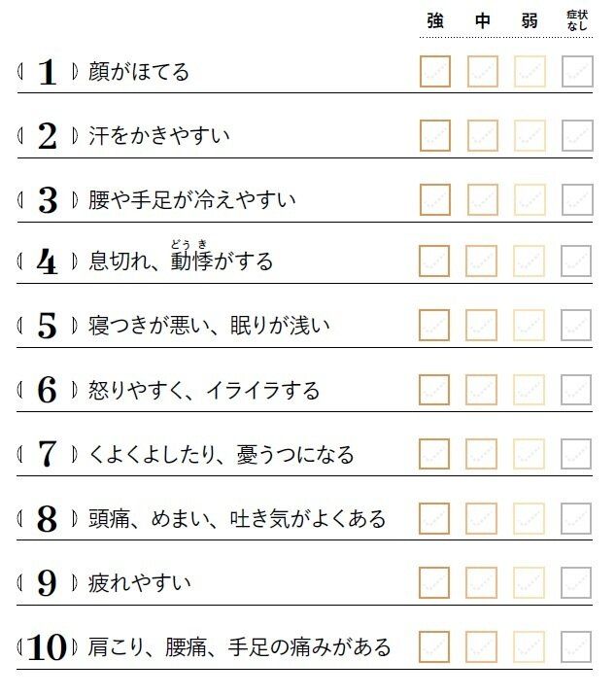
Task: Click question number 1 label
Action: tap(48, 73)
